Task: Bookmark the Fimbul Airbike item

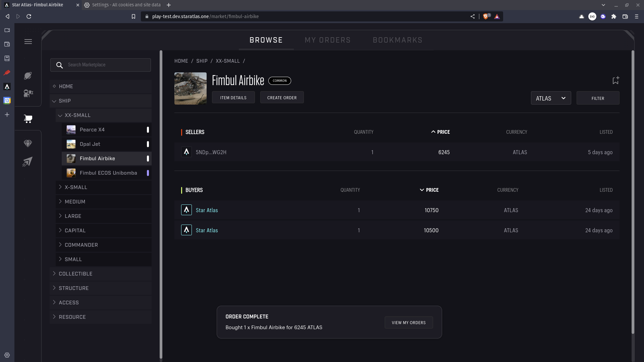Action: [615, 80]
